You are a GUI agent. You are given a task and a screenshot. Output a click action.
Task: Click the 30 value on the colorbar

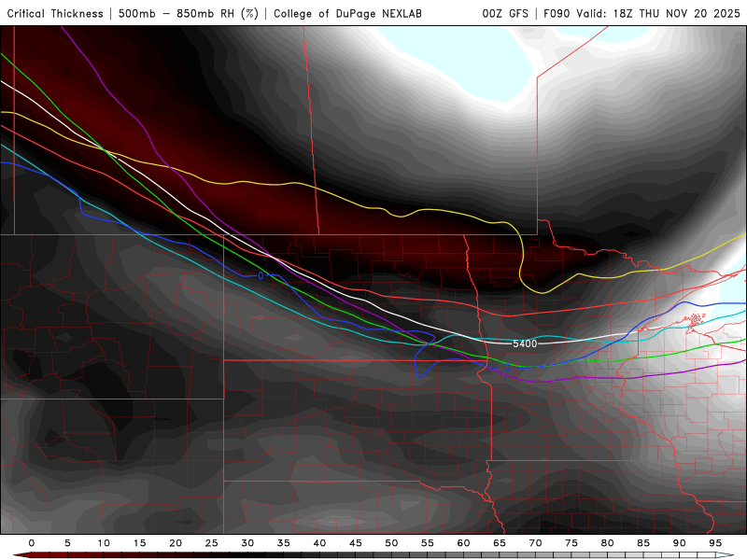pos(247,543)
